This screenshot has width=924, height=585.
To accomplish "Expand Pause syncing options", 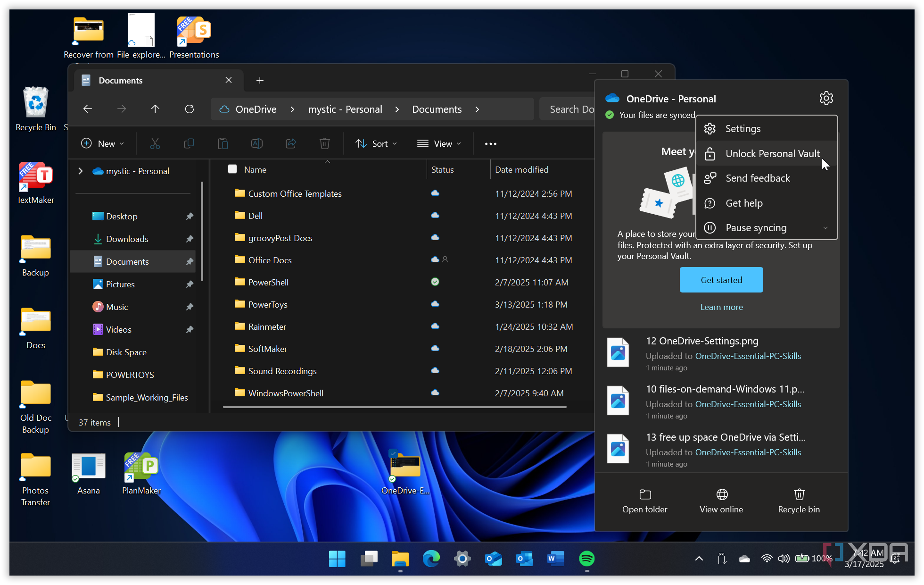I will tap(825, 228).
